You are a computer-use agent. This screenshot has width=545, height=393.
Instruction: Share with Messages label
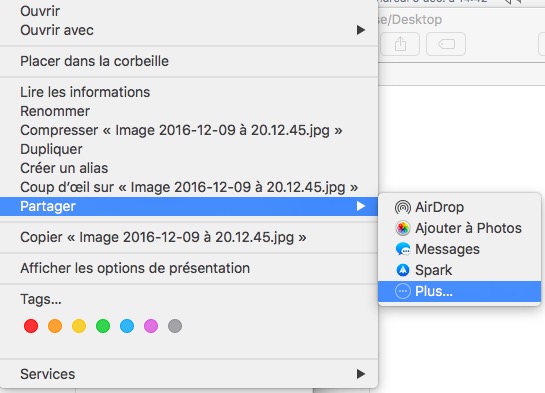coord(447,249)
